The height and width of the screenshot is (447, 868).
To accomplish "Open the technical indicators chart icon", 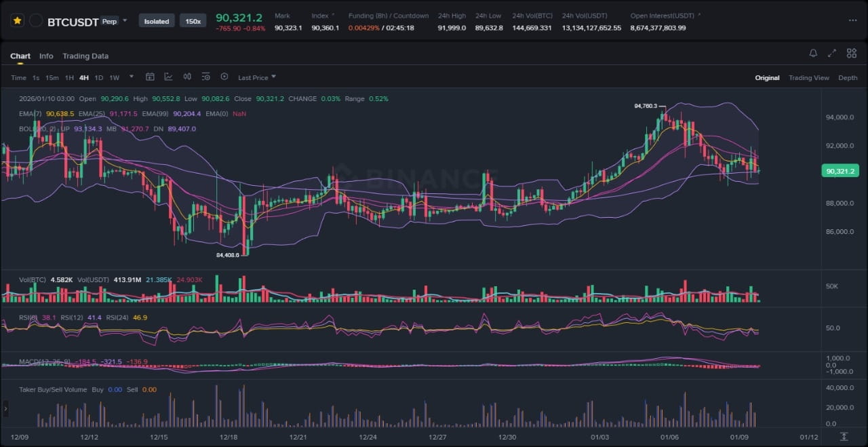I will pos(168,77).
